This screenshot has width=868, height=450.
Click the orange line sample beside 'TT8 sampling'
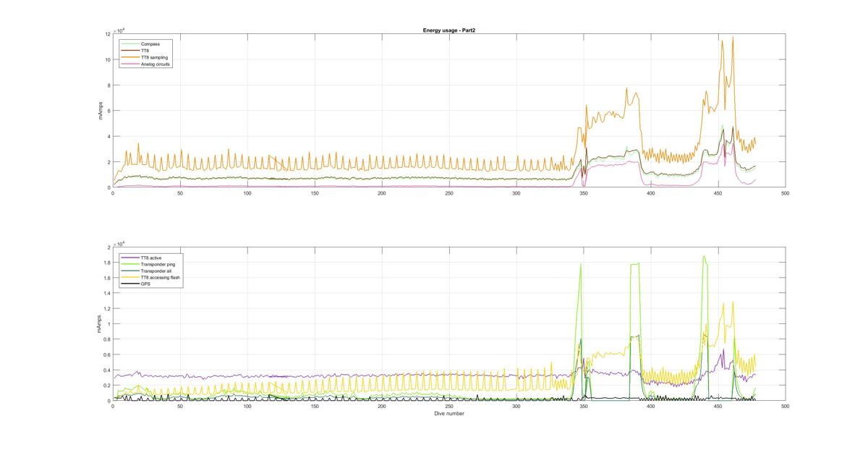pyautogui.click(x=131, y=57)
